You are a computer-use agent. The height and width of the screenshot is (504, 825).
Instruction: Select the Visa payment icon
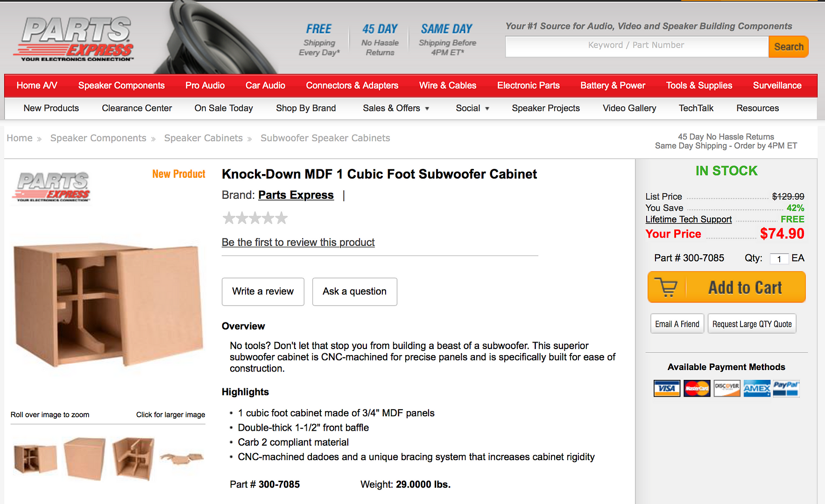tap(667, 388)
